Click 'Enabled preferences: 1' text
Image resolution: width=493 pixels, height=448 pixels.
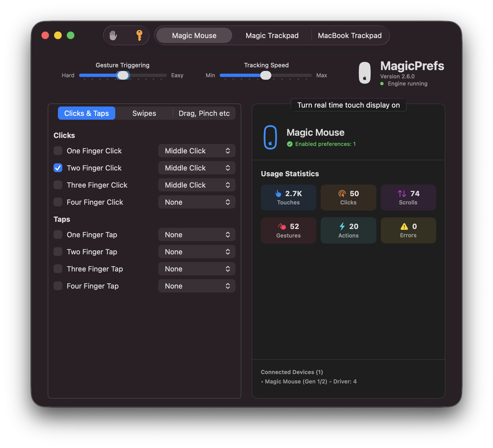pyautogui.click(x=325, y=144)
